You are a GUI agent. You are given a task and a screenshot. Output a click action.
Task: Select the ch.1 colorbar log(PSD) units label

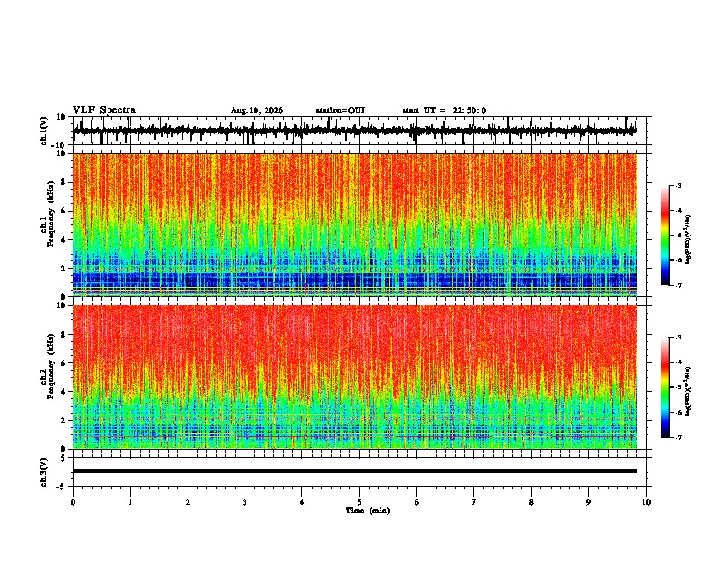click(688, 239)
